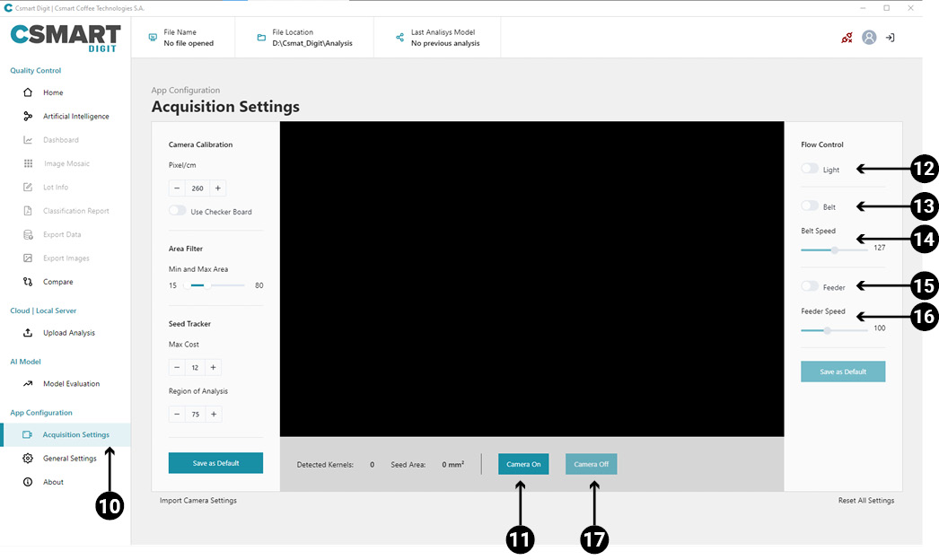This screenshot has width=939, height=560.
Task: Select Acquisition Settings menu item
Action: pyautogui.click(x=75, y=435)
